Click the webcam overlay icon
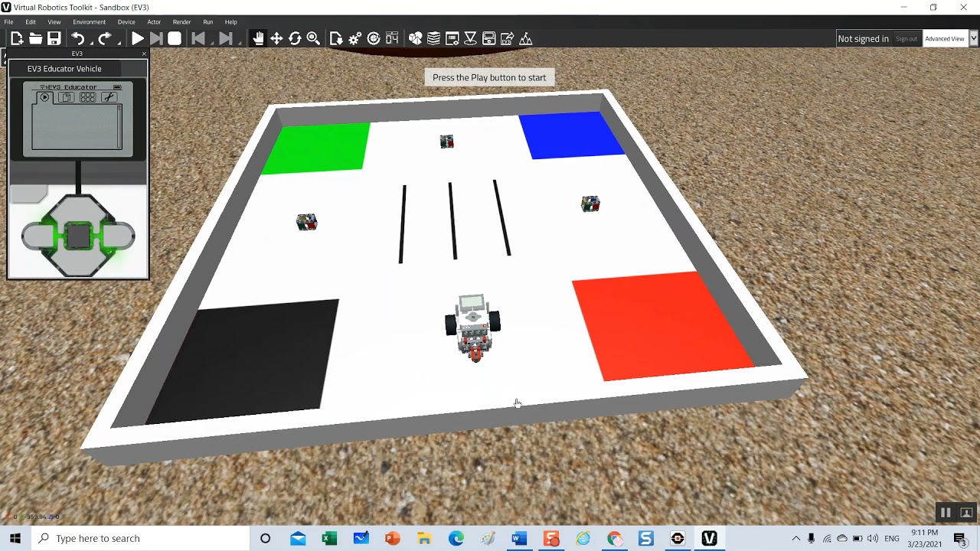The width and height of the screenshot is (980, 551). click(966, 513)
